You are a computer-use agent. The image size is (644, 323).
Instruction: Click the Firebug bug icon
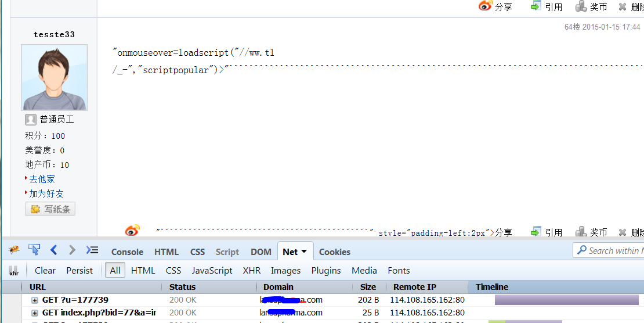click(x=14, y=250)
